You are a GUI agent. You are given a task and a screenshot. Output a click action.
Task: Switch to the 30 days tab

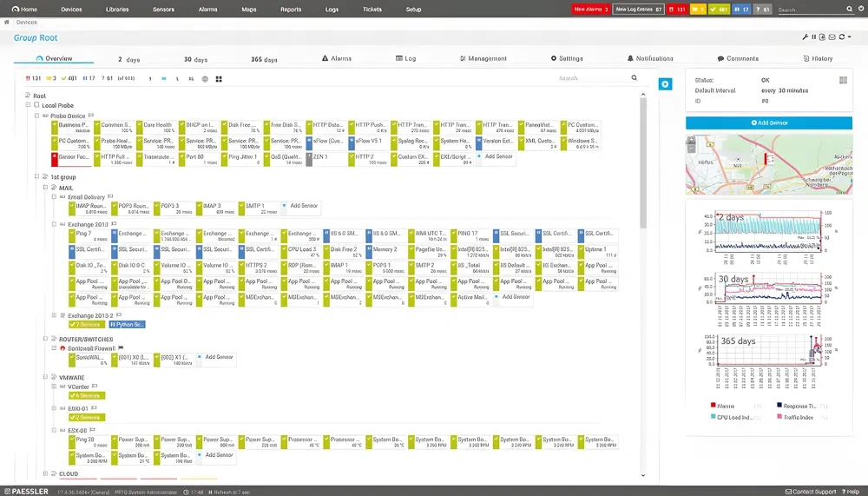pos(195,59)
